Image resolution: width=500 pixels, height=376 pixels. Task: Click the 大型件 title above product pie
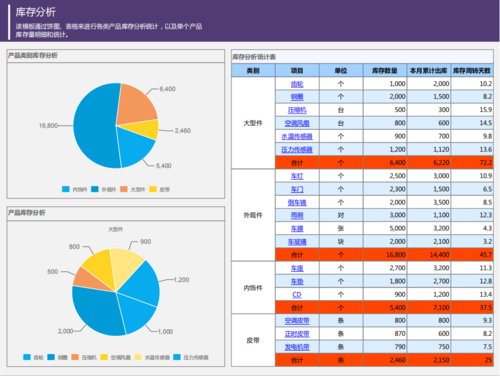point(115,229)
